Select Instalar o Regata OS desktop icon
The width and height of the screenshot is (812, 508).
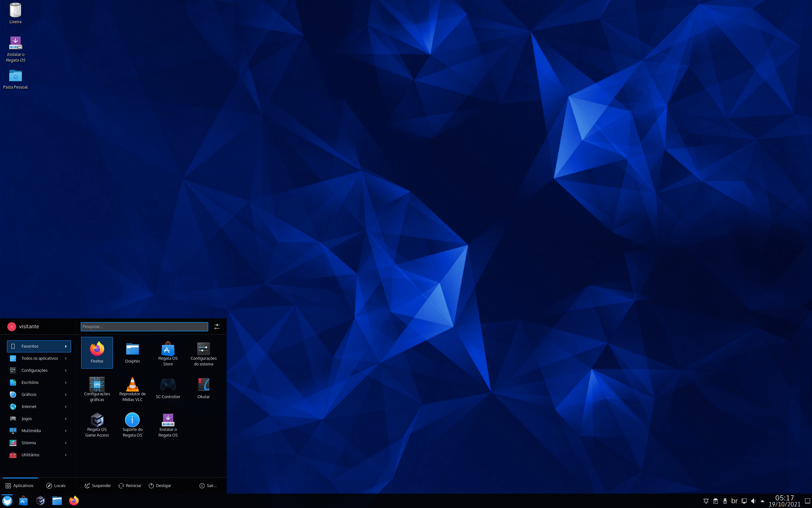[16, 49]
